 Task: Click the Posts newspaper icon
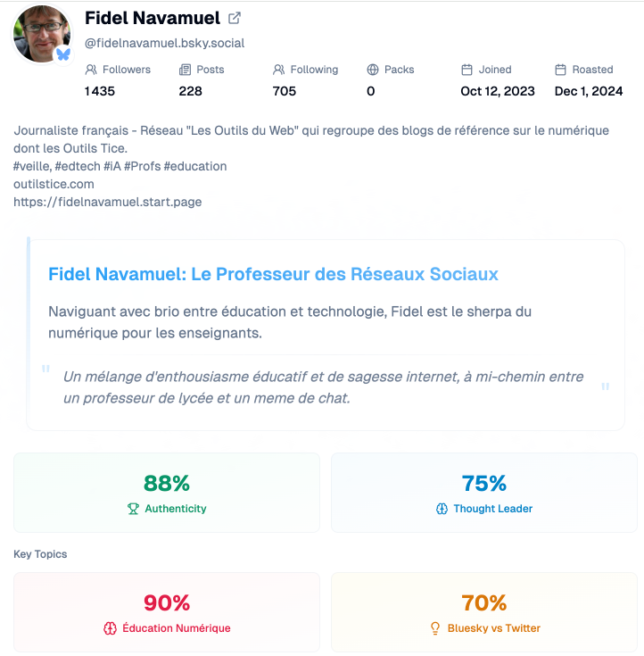pos(185,70)
